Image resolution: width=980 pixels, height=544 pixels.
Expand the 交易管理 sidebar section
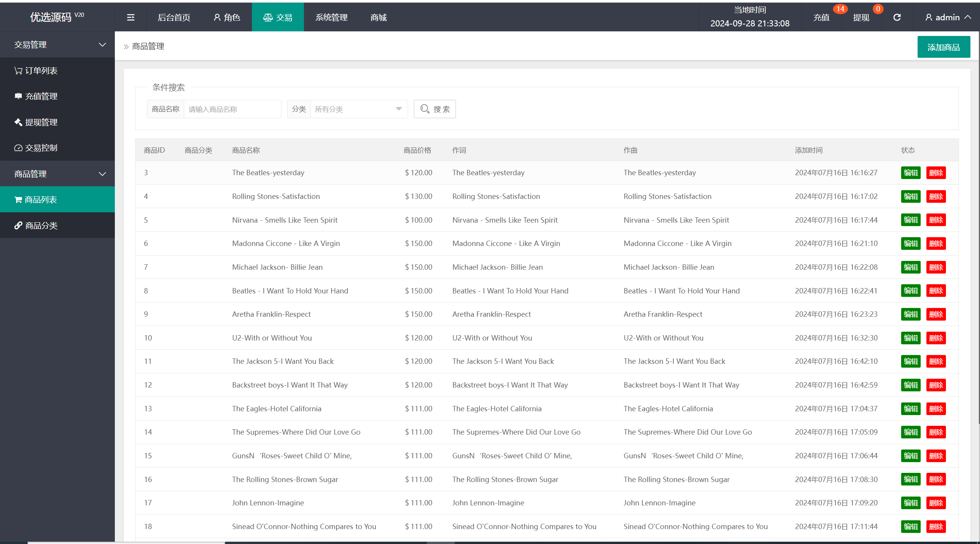[x=57, y=45]
